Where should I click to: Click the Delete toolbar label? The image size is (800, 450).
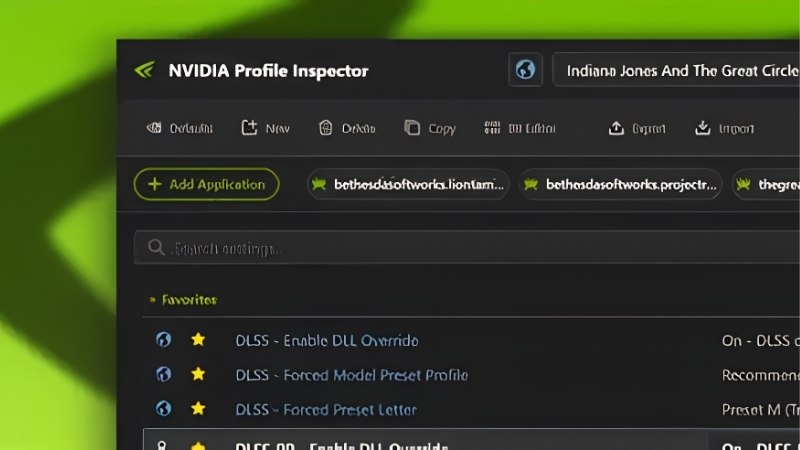(359, 129)
